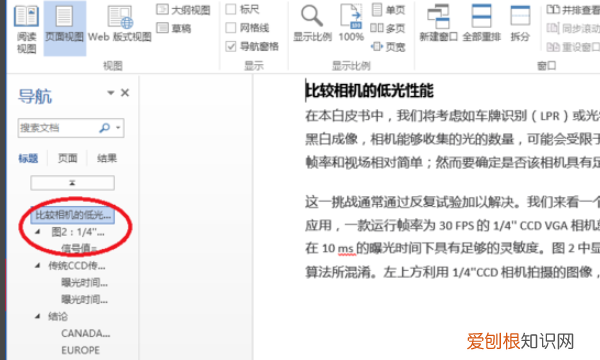The image size is (600, 360).
Task: Go to heading 信号值=
Action: pyautogui.click(x=79, y=249)
